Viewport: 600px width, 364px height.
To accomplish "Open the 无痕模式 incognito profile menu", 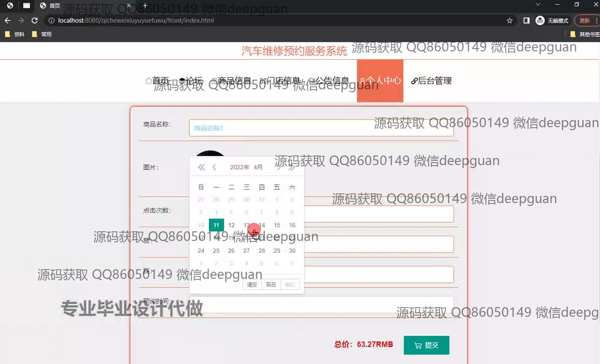I will (552, 20).
